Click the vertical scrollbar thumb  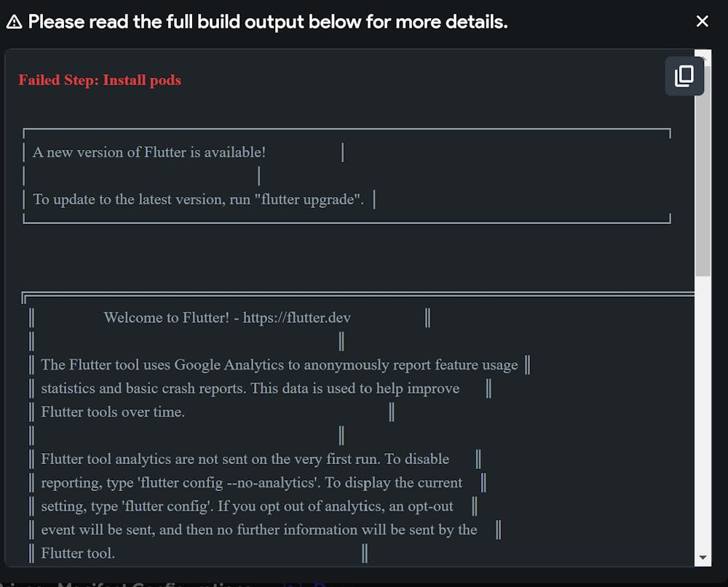coord(703,182)
